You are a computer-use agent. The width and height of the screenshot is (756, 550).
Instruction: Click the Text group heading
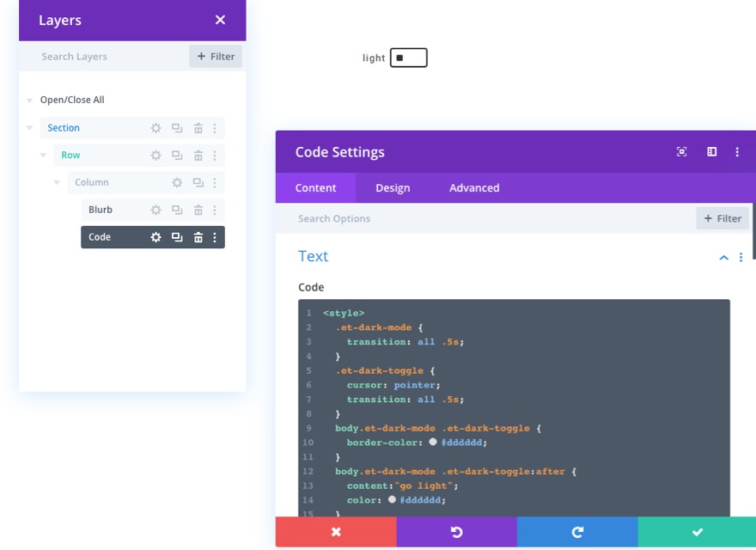pyautogui.click(x=313, y=256)
